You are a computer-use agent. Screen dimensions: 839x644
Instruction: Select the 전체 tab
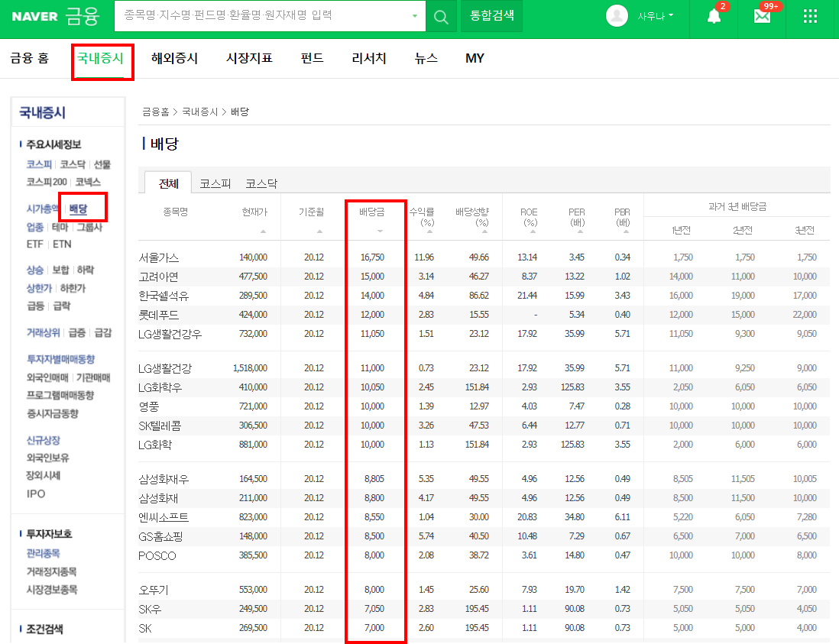point(169,183)
